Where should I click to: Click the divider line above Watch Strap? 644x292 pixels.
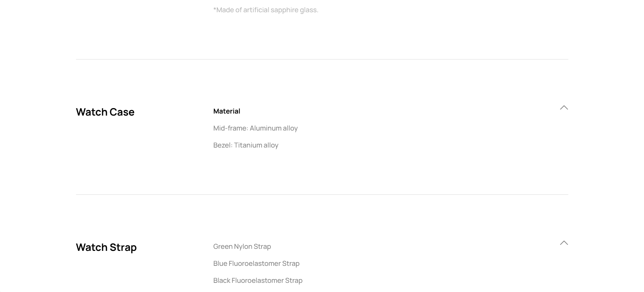point(322,194)
